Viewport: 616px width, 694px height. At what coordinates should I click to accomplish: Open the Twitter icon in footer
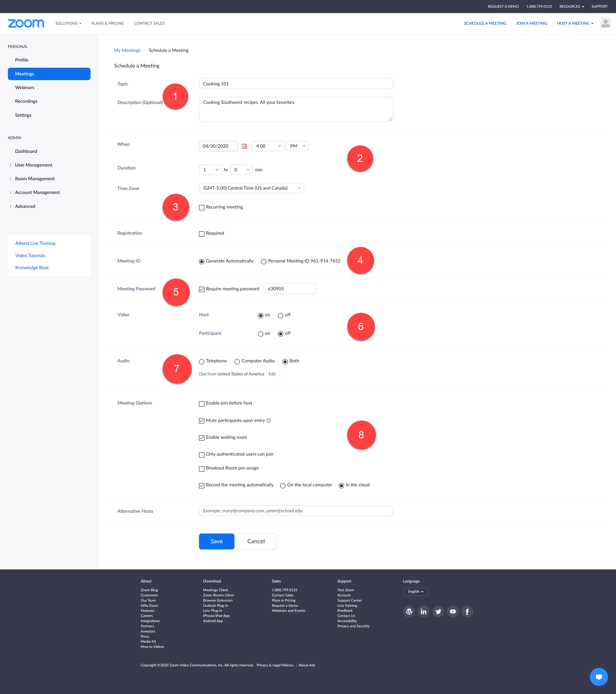tap(438, 612)
